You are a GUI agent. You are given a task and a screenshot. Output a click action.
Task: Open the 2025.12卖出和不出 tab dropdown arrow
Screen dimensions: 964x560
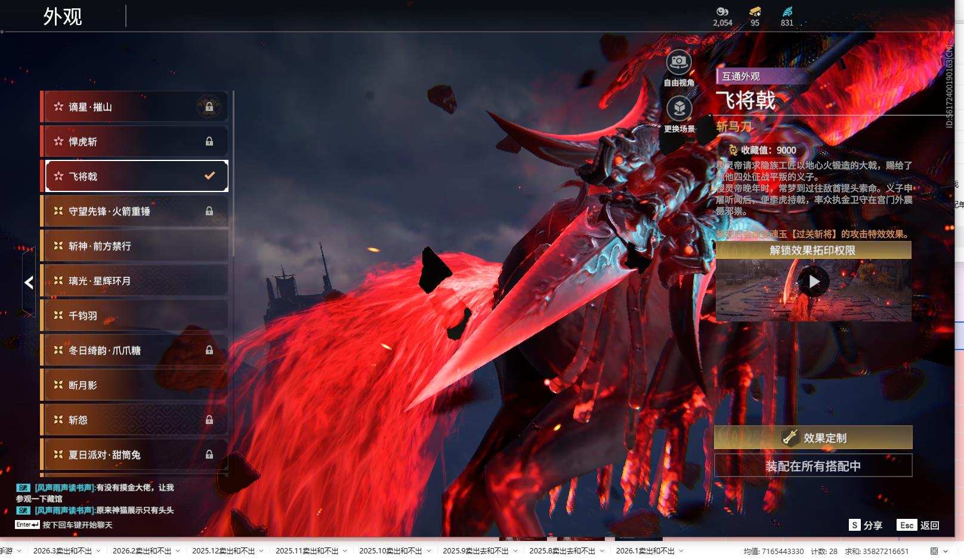(x=261, y=551)
